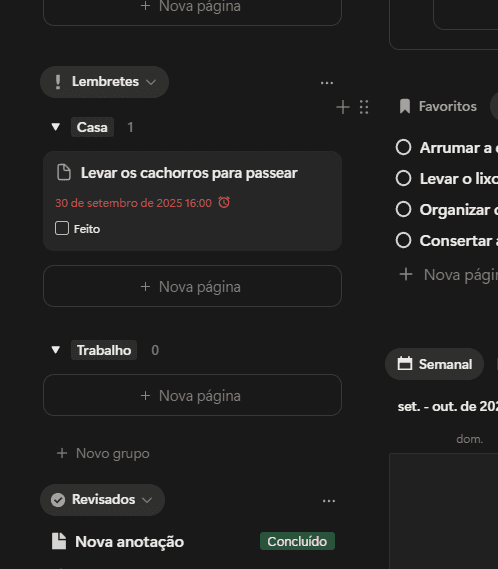Screen dimensions: 498x569
Task: Click the Nova anotação page icon
Action: (59, 541)
